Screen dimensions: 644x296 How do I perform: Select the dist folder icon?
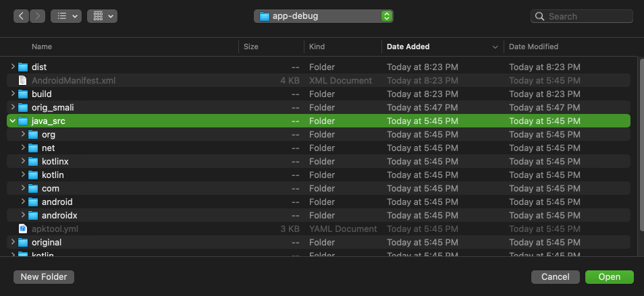(x=23, y=67)
